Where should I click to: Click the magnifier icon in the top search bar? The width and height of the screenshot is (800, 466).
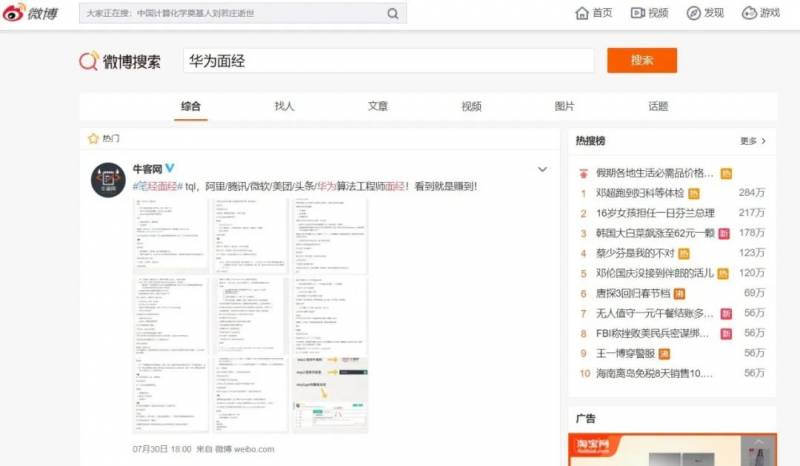click(x=392, y=14)
